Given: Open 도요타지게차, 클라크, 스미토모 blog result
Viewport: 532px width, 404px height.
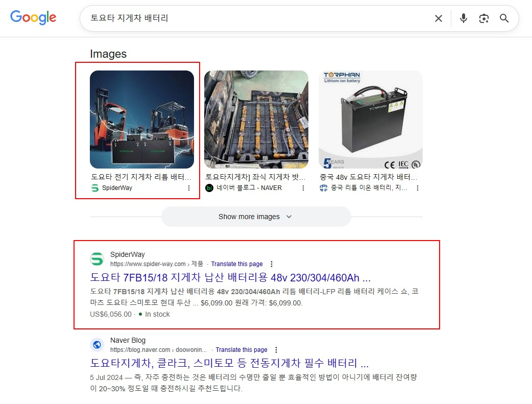Looking at the screenshot, I should coord(229,364).
